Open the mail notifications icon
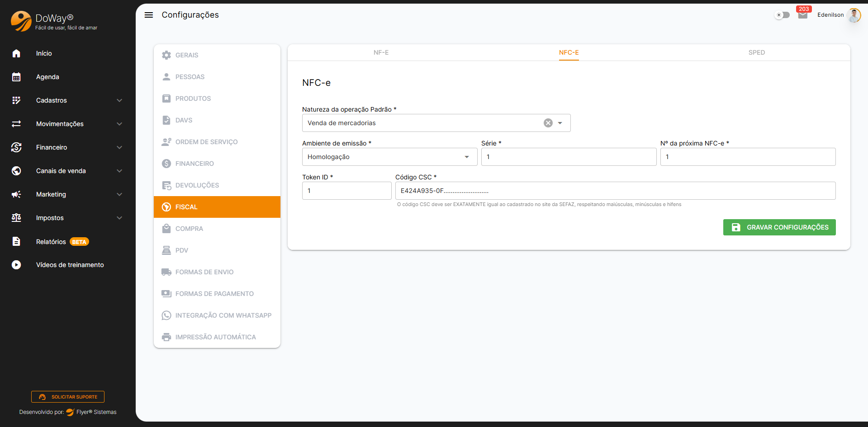Viewport: 868px width, 427px height. (803, 15)
